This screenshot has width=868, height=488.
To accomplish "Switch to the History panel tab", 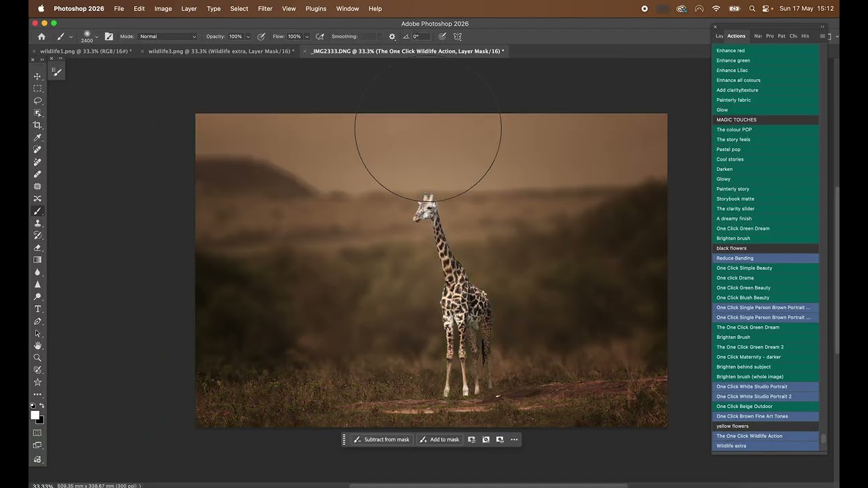I will (x=805, y=36).
